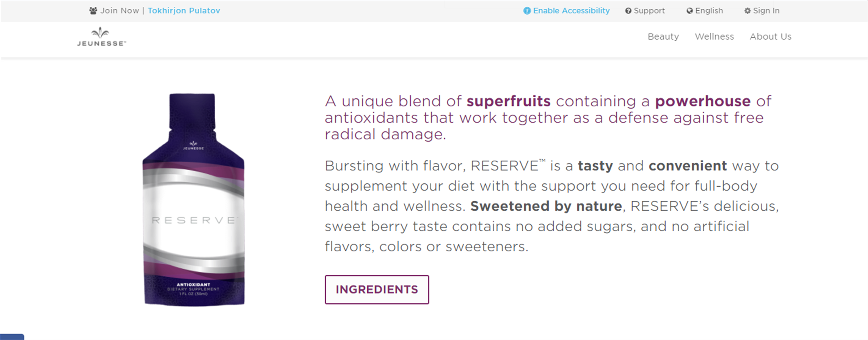Click the INGREDIENTS button

pos(377,290)
